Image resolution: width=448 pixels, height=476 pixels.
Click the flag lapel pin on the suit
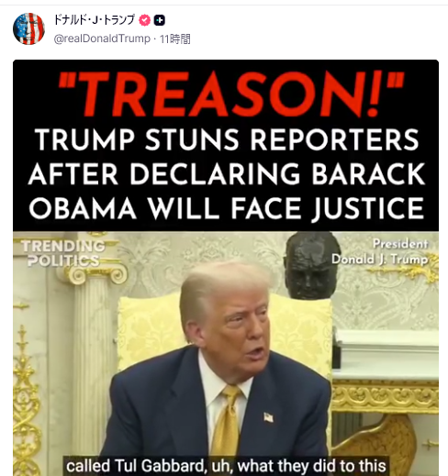[268, 417]
